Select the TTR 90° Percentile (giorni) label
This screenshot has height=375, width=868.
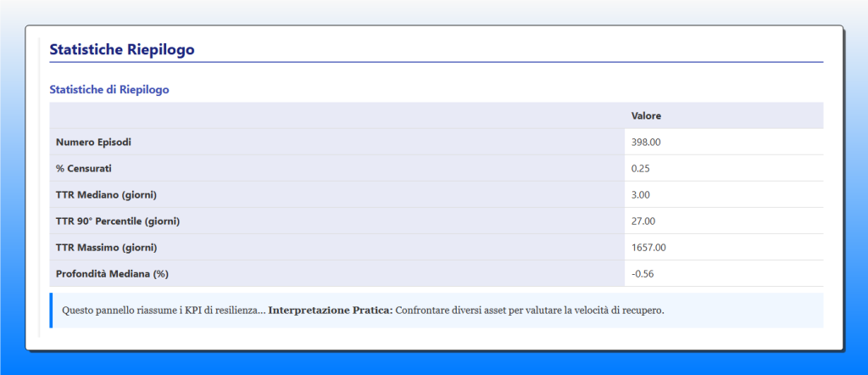pos(118,221)
